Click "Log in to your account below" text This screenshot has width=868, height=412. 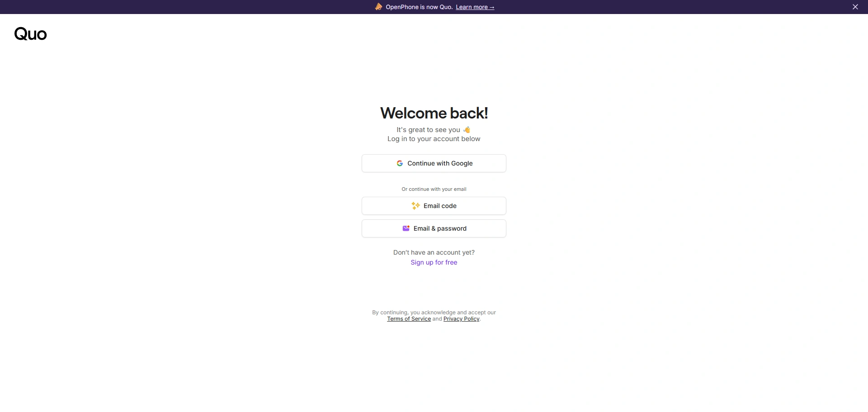pos(434,139)
